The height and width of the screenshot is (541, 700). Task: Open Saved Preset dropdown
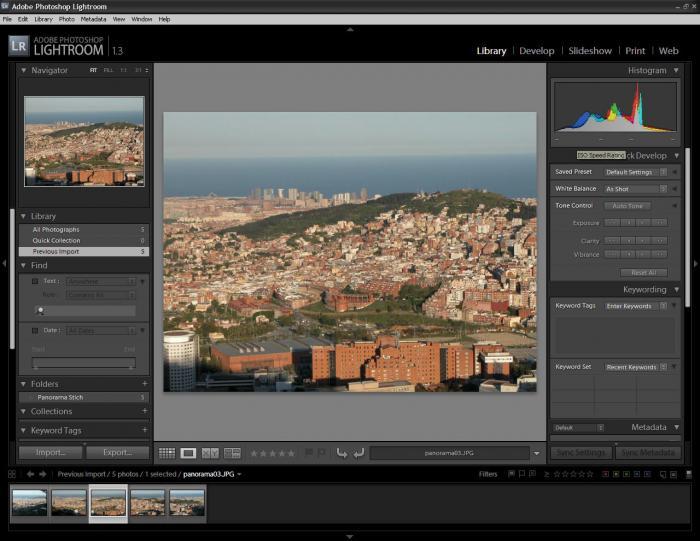636,172
